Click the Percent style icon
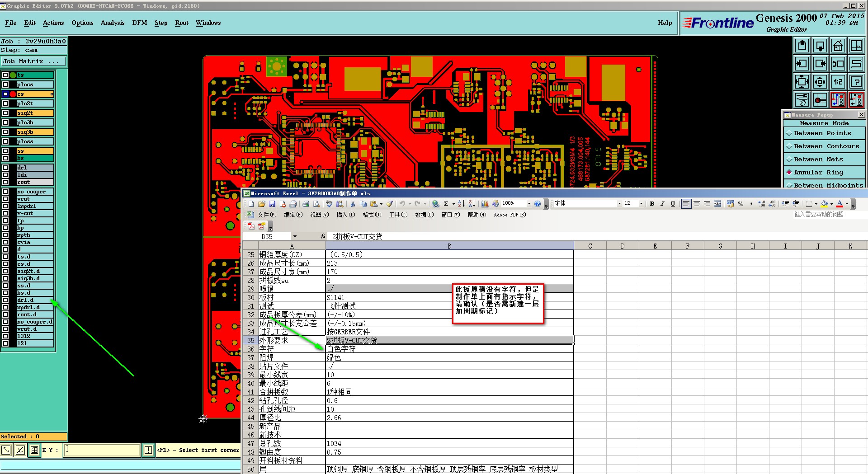Viewport: 868px width, 474px height. 741,204
